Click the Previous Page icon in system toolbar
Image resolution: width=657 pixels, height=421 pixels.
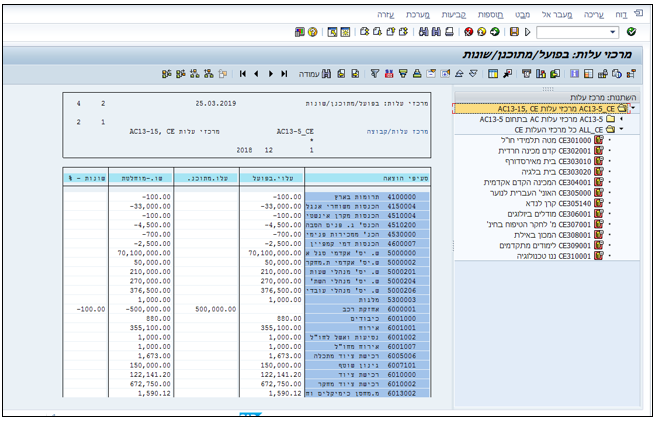[391, 32]
